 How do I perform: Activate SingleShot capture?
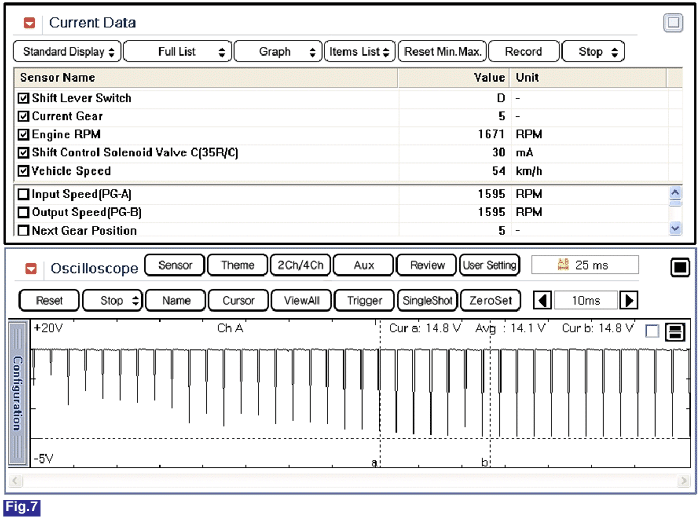[x=427, y=300]
